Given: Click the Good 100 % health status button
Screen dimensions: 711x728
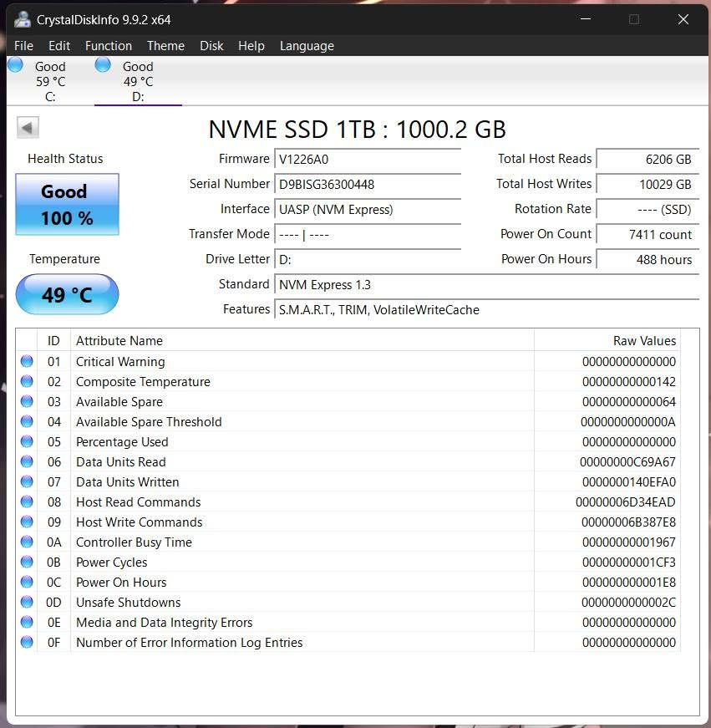Looking at the screenshot, I should pos(68,204).
